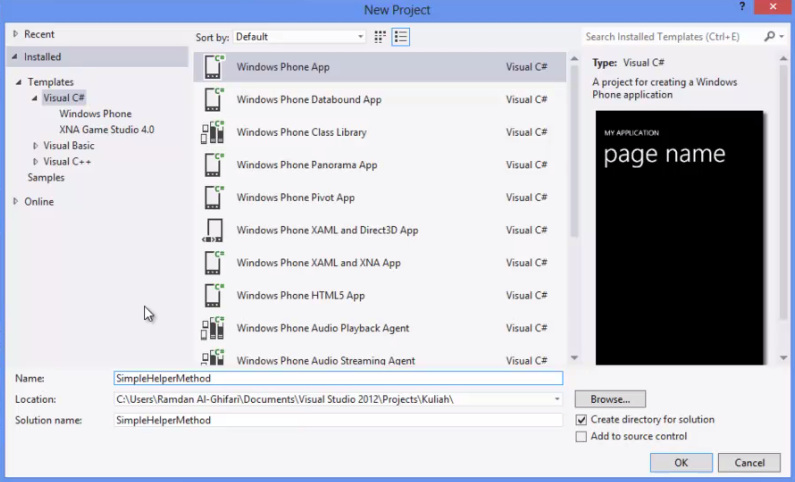
Task: Switch to small icons view
Action: pos(380,36)
